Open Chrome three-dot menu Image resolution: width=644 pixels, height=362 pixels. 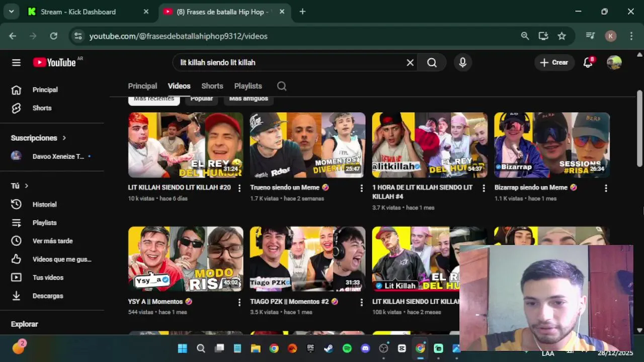[x=631, y=36]
